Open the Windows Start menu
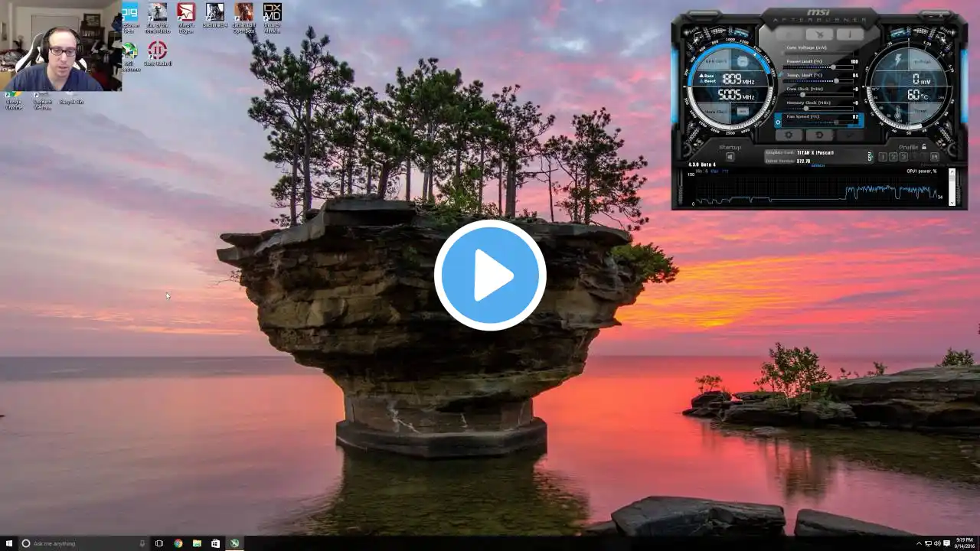Screen dimensions: 980x551 click(x=8, y=543)
